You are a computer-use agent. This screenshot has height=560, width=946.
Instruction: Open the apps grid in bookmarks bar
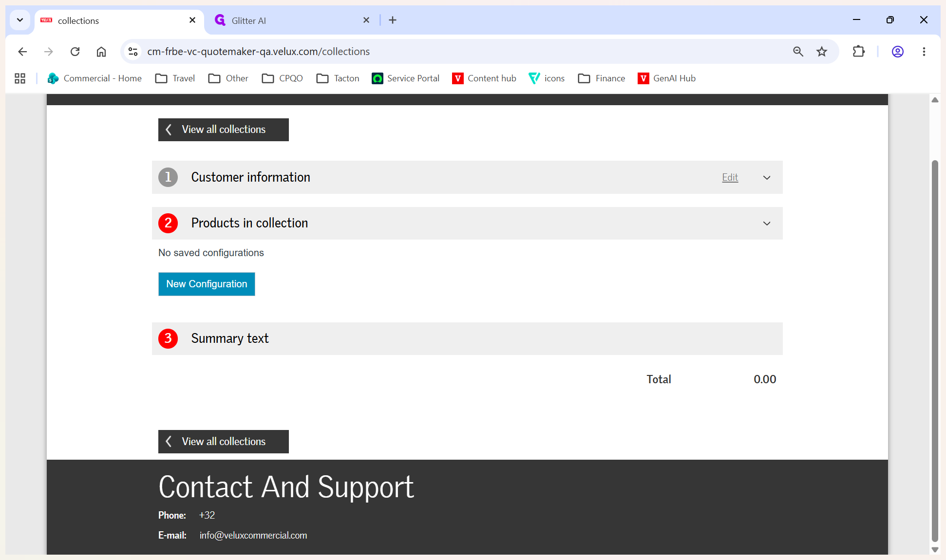pos(20,78)
